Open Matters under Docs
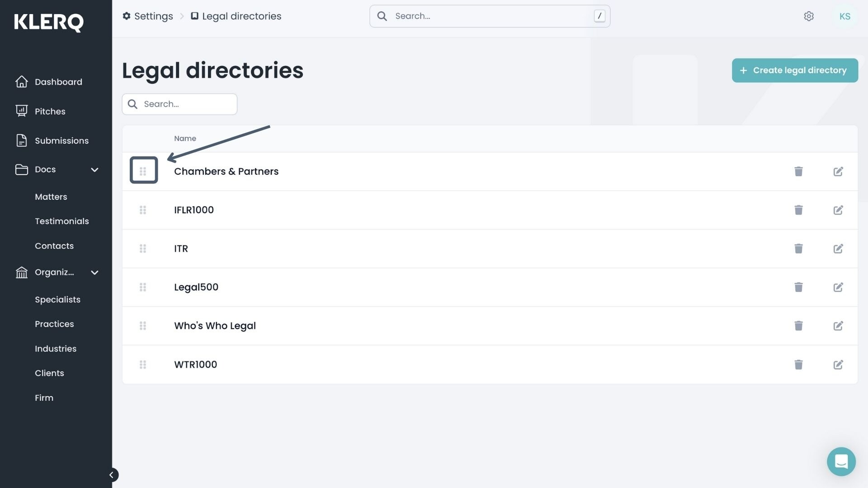868x488 pixels. (x=51, y=197)
